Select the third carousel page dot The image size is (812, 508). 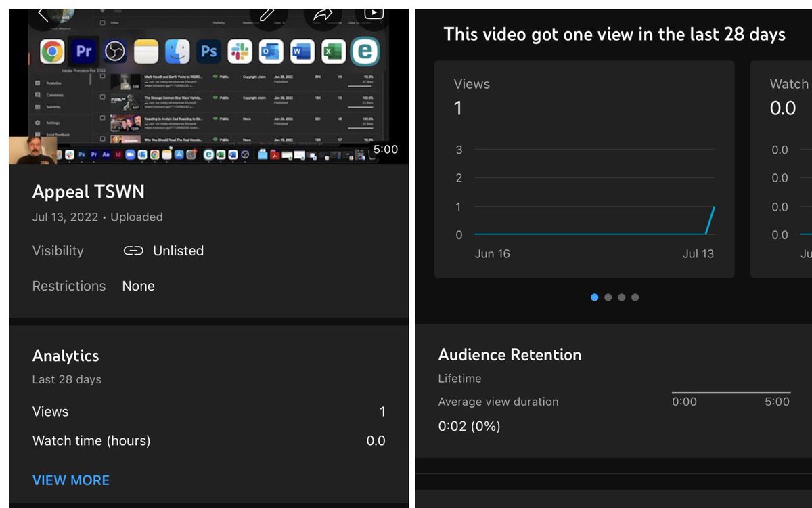coord(622,297)
